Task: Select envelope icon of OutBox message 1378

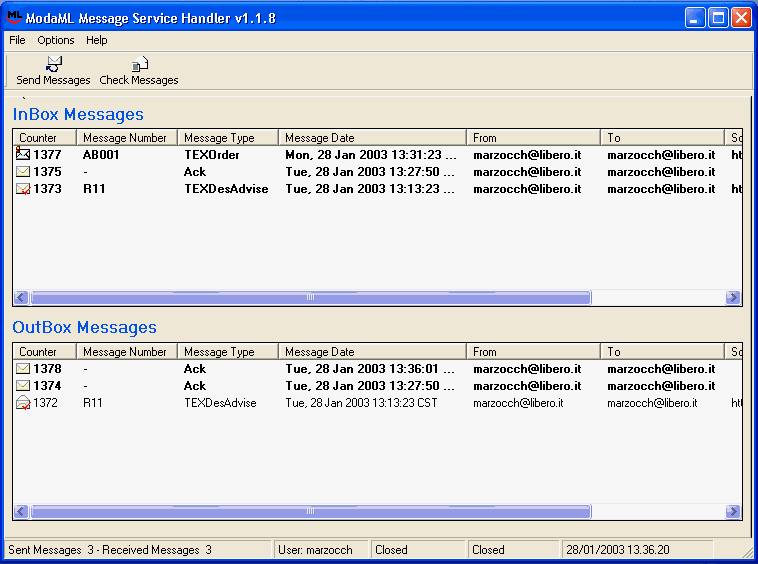Action: 23,369
